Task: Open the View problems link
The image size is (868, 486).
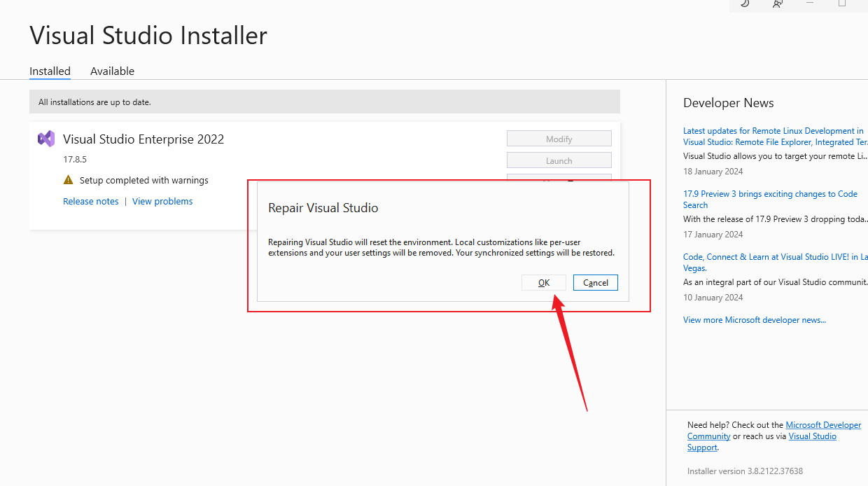Action: (x=162, y=201)
